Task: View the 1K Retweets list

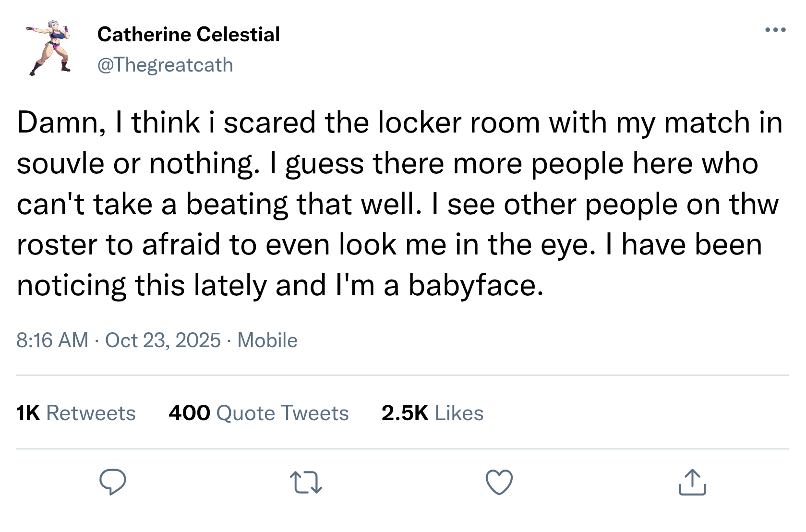Action: [76, 413]
